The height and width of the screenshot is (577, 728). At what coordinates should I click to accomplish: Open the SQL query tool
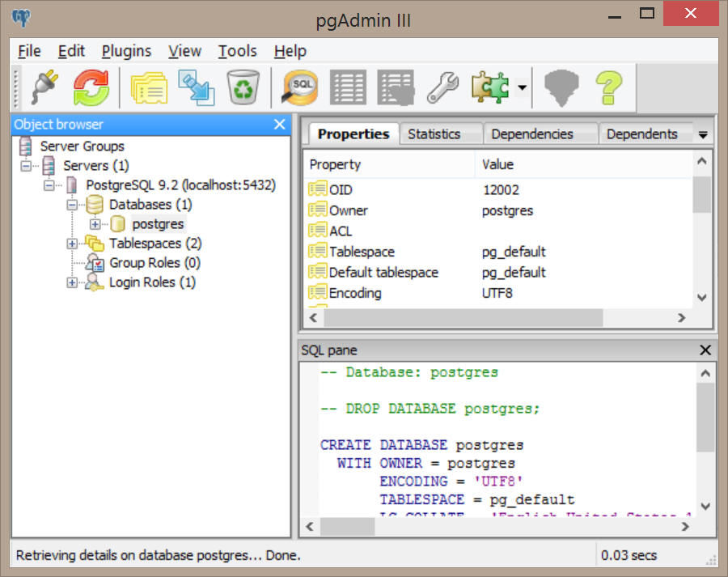pos(300,87)
